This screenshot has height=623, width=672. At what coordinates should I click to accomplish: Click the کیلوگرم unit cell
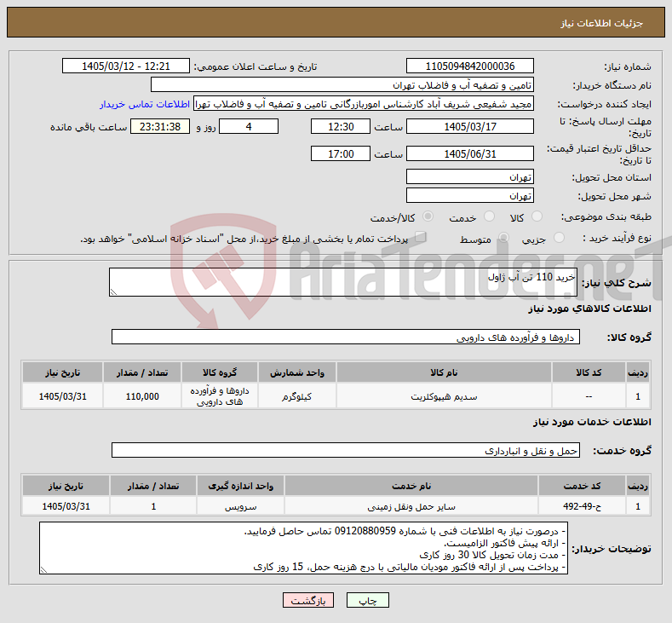pyautogui.click(x=296, y=396)
